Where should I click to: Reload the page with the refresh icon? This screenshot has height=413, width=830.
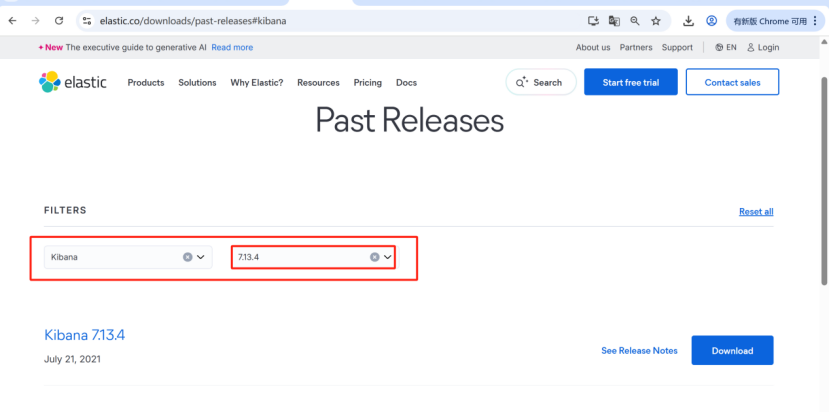(59, 21)
